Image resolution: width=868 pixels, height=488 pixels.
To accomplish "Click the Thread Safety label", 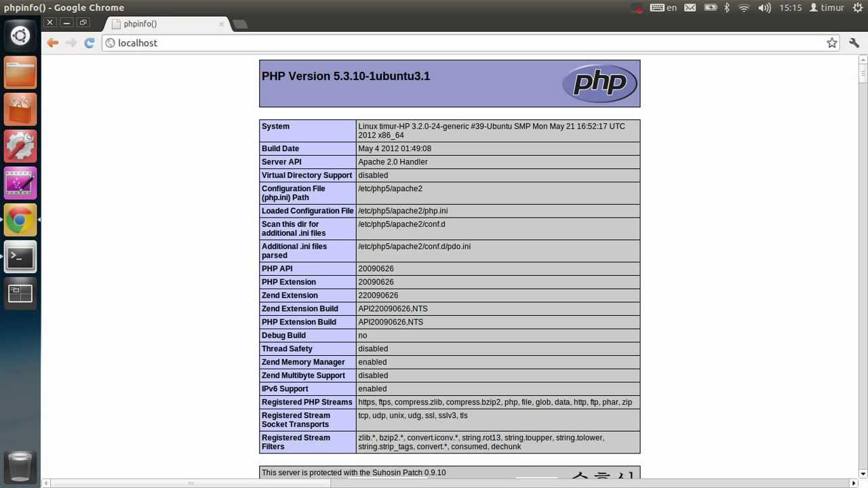I will pyautogui.click(x=287, y=349).
